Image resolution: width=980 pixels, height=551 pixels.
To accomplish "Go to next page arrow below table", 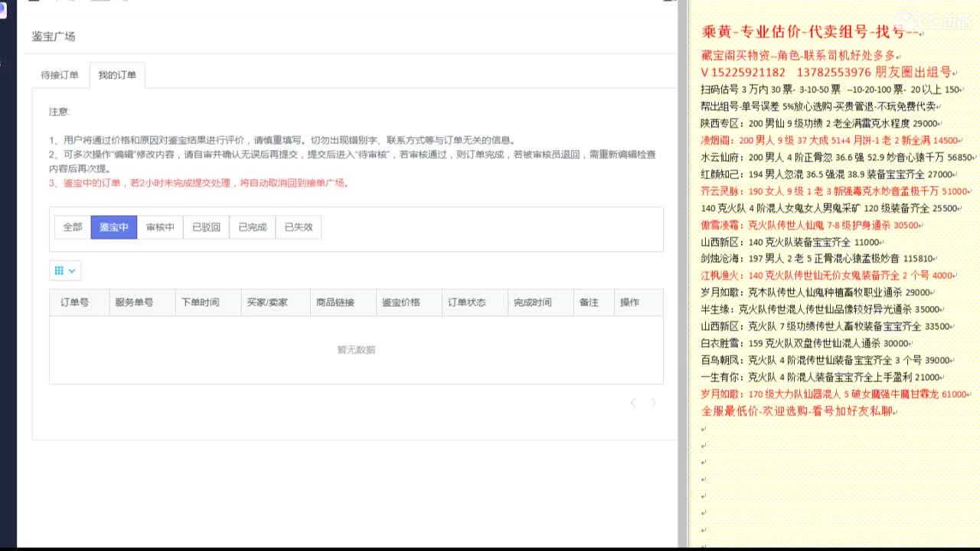I will [x=653, y=403].
